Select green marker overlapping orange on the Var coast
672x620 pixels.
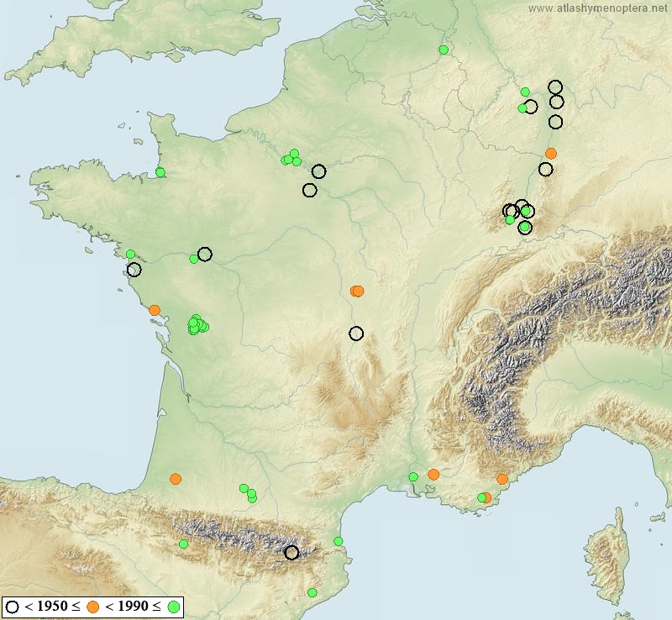pyautogui.click(x=482, y=498)
